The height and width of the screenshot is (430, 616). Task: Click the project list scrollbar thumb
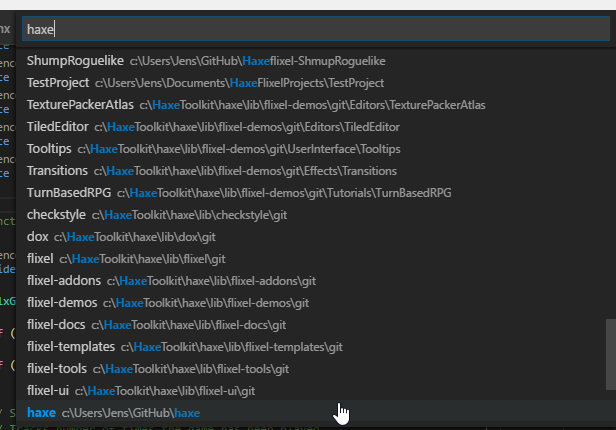[611, 355]
